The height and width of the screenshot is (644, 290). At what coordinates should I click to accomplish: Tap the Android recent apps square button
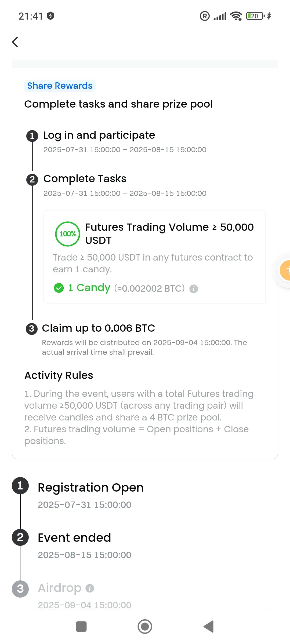(x=81, y=627)
